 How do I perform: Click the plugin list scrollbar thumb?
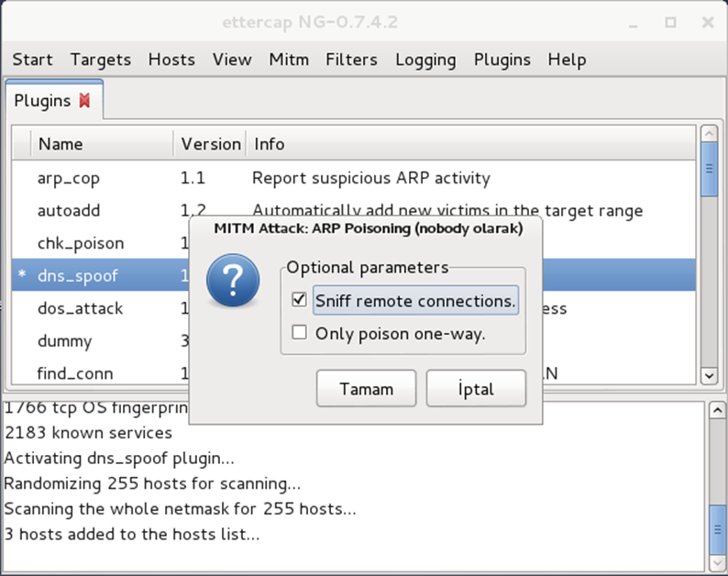click(x=709, y=169)
